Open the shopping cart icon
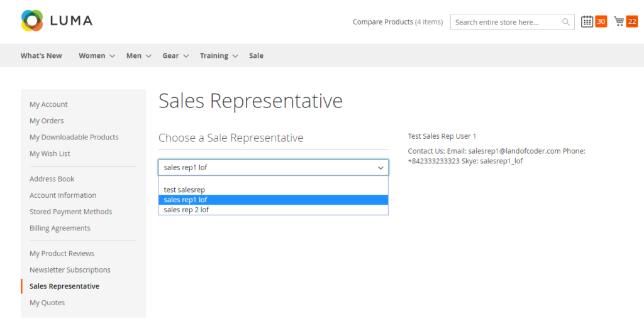 (619, 21)
